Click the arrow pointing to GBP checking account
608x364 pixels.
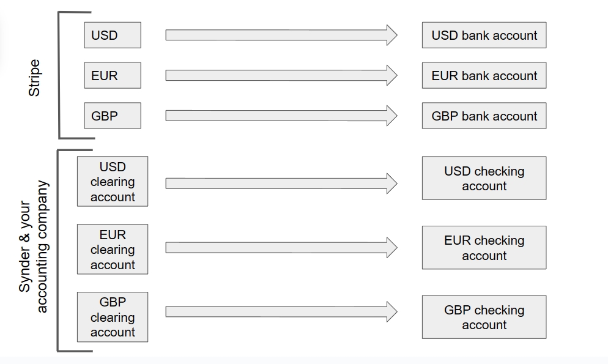[x=281, y=311]
